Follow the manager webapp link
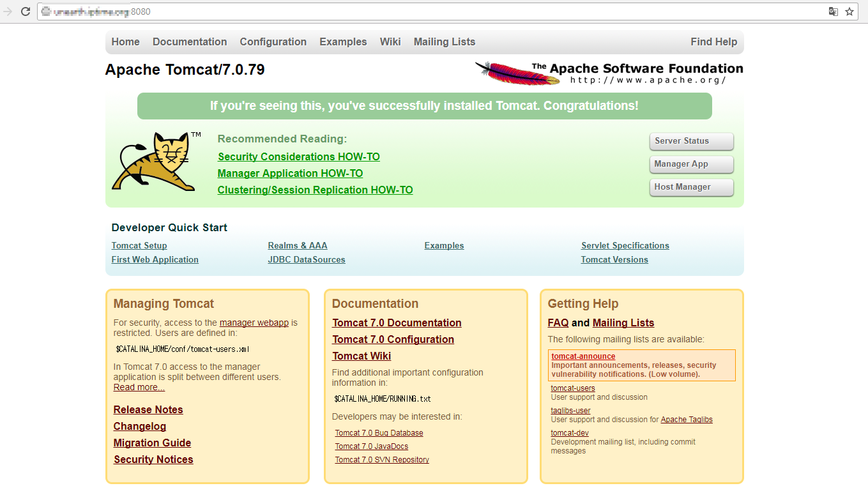 pyautogui.click(x=254, y=323)
